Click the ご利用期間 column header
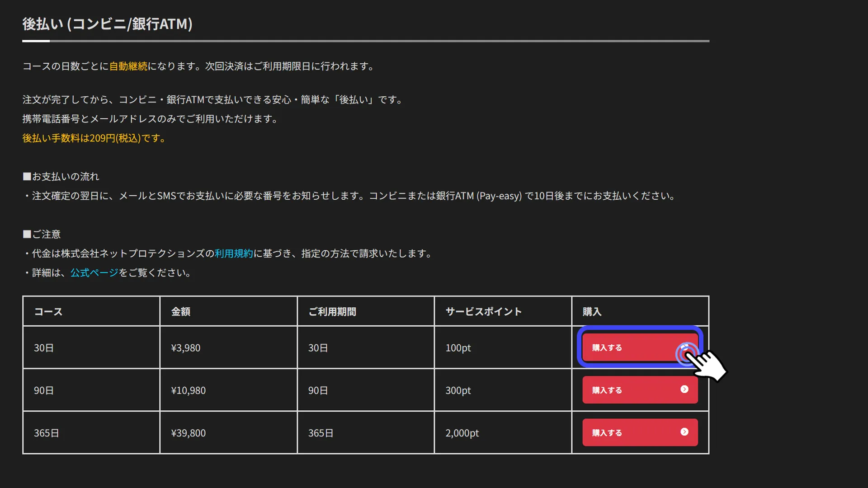Image resolution: width=868 pixels, height=488 pixels. (332, 312)
